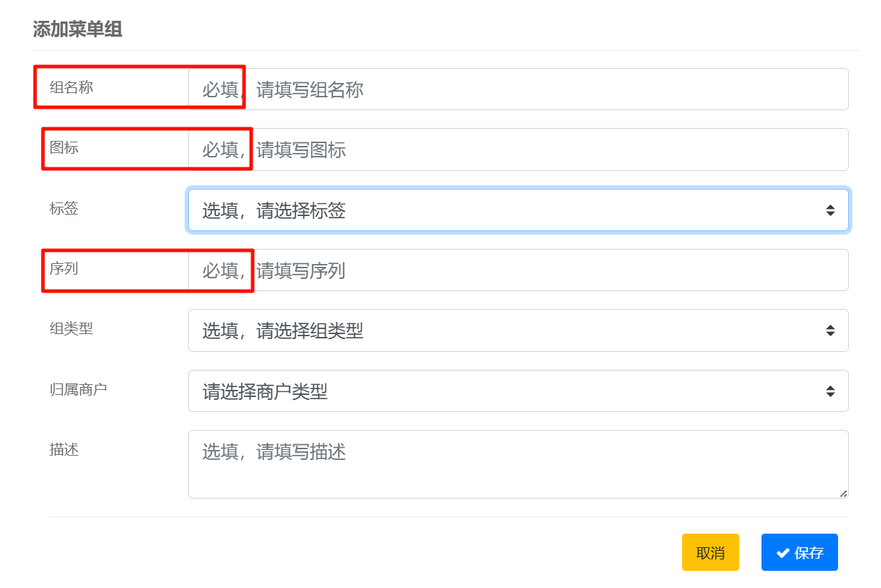Click the checkmark icon on the 保存 button

tap(783, 553)
